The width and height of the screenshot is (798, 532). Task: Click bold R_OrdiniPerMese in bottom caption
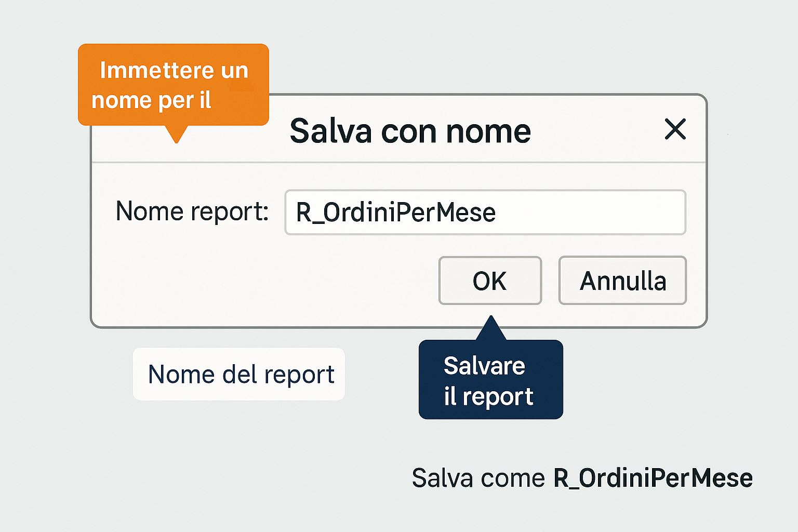coord(653,478)
